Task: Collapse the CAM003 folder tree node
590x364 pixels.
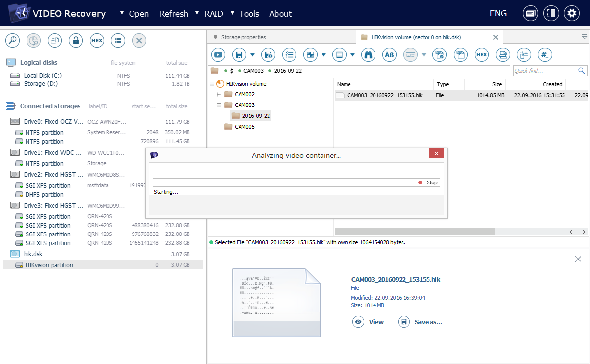Action: (x=219, y=105)
